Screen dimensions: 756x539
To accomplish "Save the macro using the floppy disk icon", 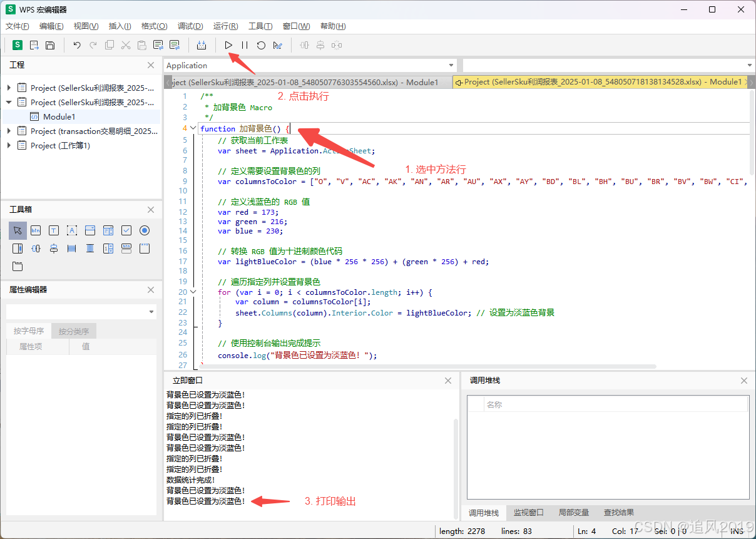I will (50, 45).
